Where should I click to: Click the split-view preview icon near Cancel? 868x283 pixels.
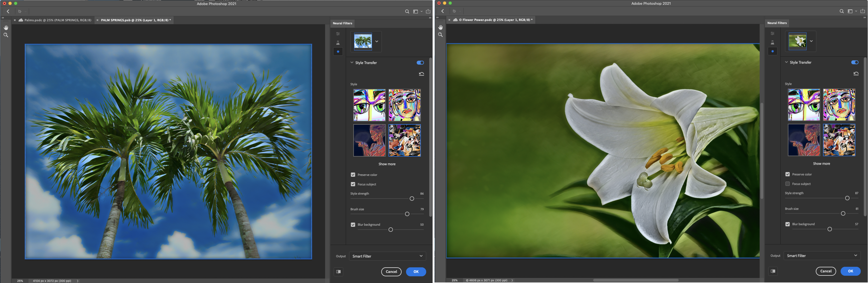(x=338, y=272)
